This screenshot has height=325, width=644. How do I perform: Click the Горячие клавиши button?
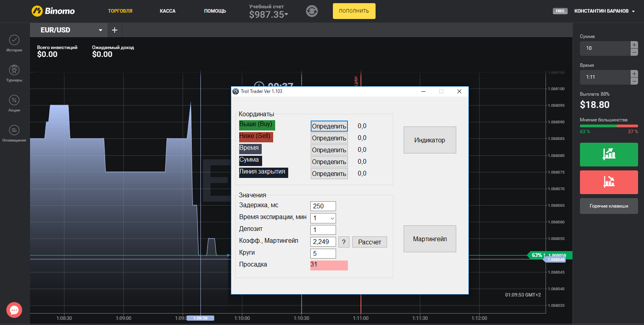click(609, 206)
